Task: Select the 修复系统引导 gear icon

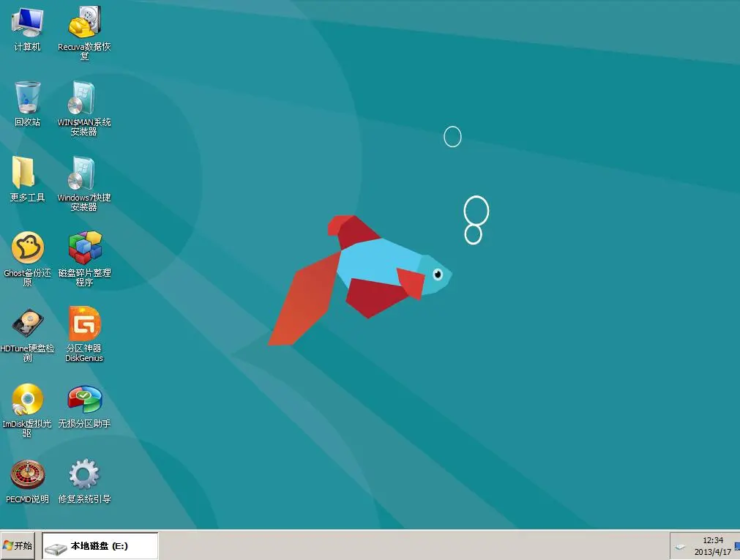Action: 84,475
